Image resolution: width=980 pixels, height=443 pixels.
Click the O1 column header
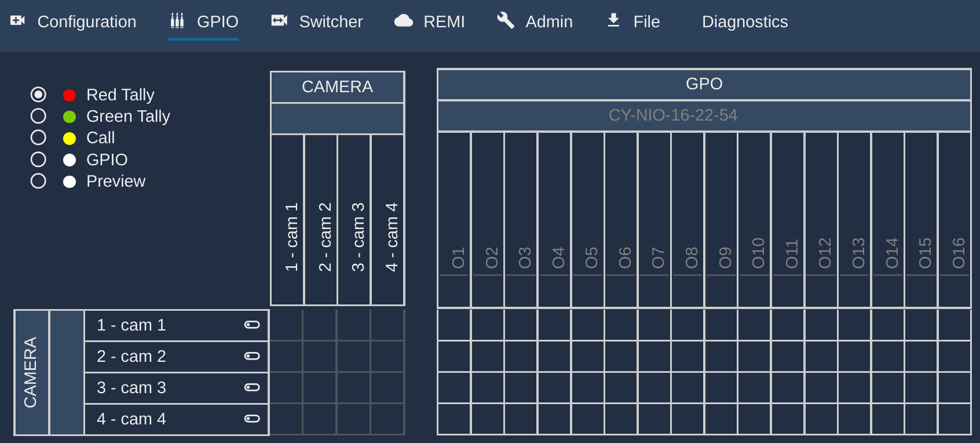454,220
